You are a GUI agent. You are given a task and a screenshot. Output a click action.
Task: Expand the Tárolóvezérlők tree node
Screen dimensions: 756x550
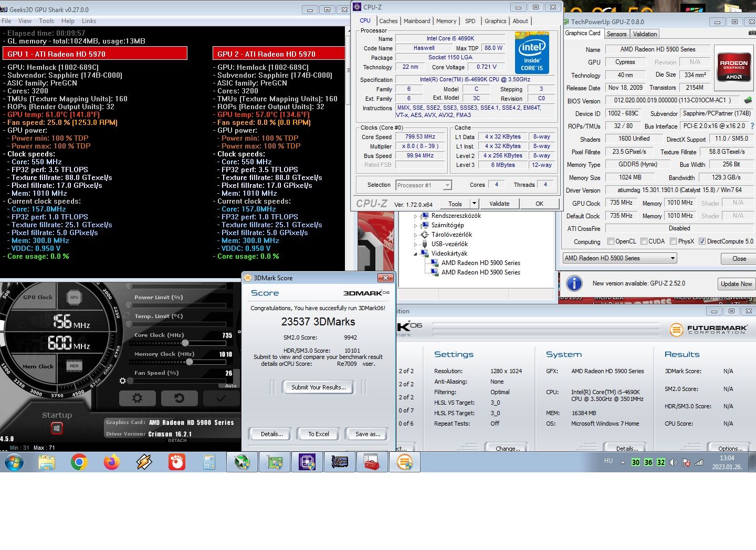tap(415, 235)
